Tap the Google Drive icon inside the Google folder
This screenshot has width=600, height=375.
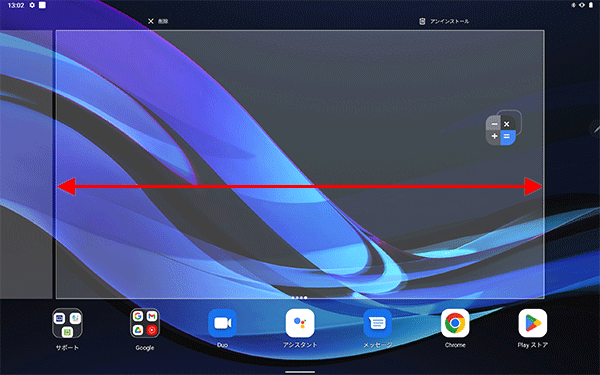click(x=138, y=330)
